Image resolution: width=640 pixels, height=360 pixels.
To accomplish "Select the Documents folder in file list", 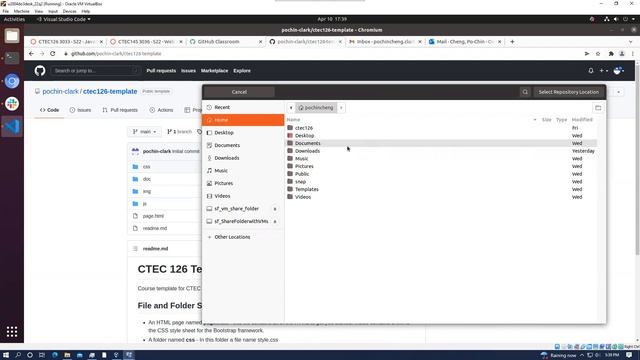I will point(441,143).
